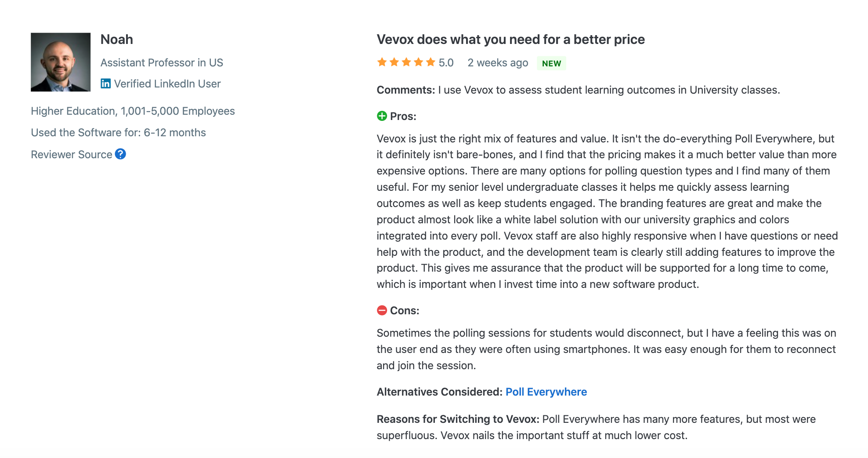This screenshot has width=868, height=458.
Task: Select the reviewer name Noah
Action: coord(117,40)
